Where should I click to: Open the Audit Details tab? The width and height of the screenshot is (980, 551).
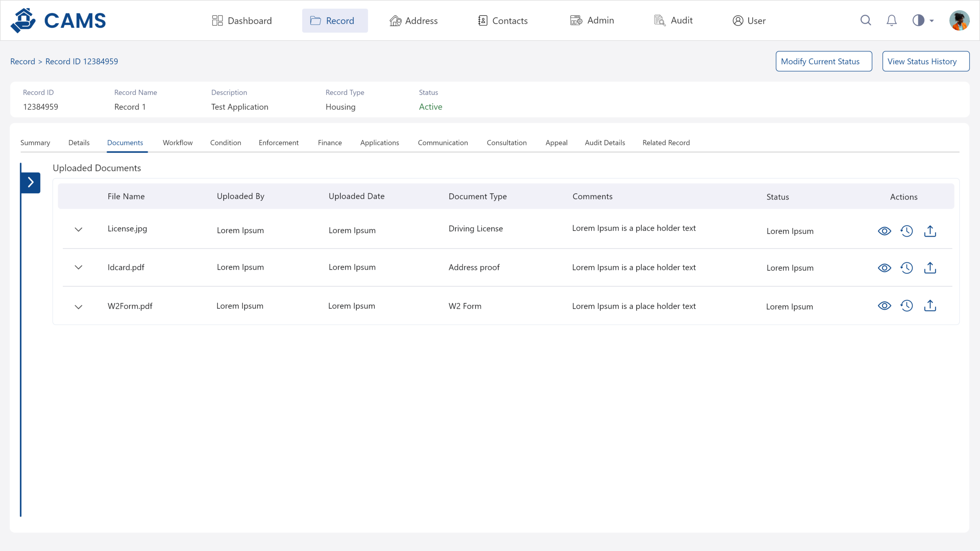click(605, 143)
